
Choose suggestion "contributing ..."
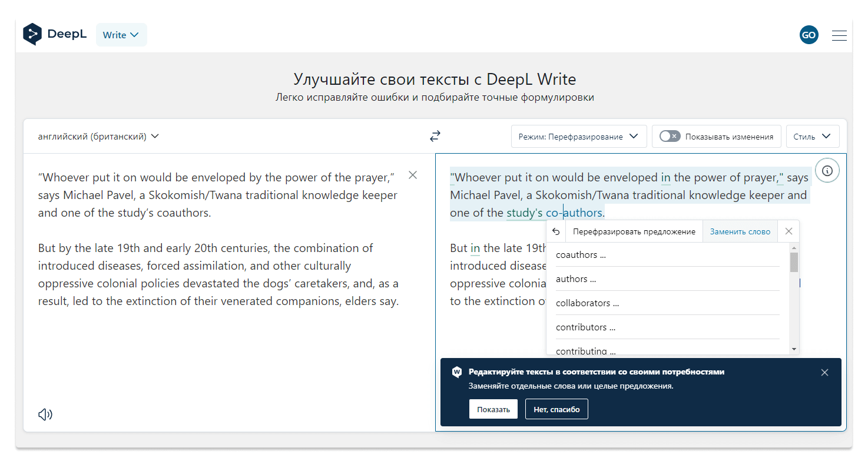[668, 349]
